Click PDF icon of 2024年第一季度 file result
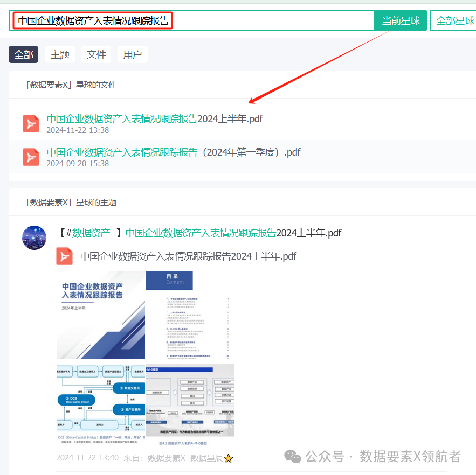The width and height of the screenshot is (476, 475). (31, 157)
